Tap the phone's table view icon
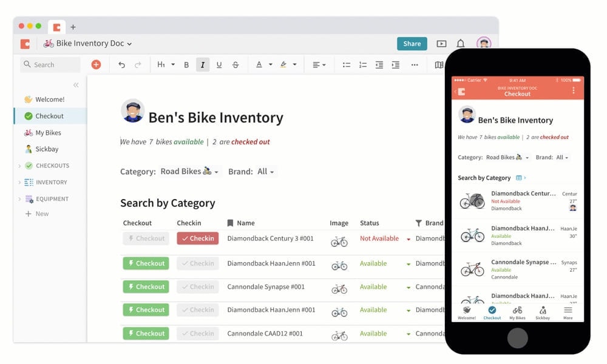The height and width of the screenshot is (364, 607). 519,178
